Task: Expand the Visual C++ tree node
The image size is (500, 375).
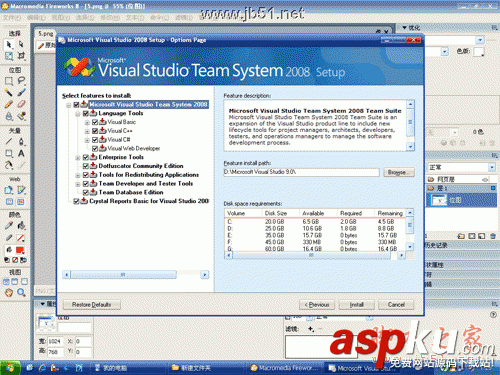Action: 87,131
